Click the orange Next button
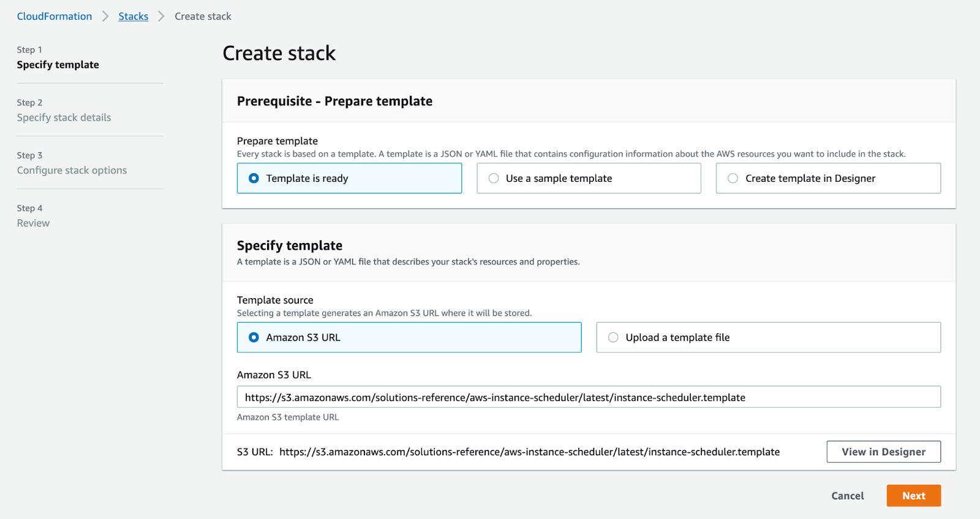The image size is (980, 519). [914, 496]
